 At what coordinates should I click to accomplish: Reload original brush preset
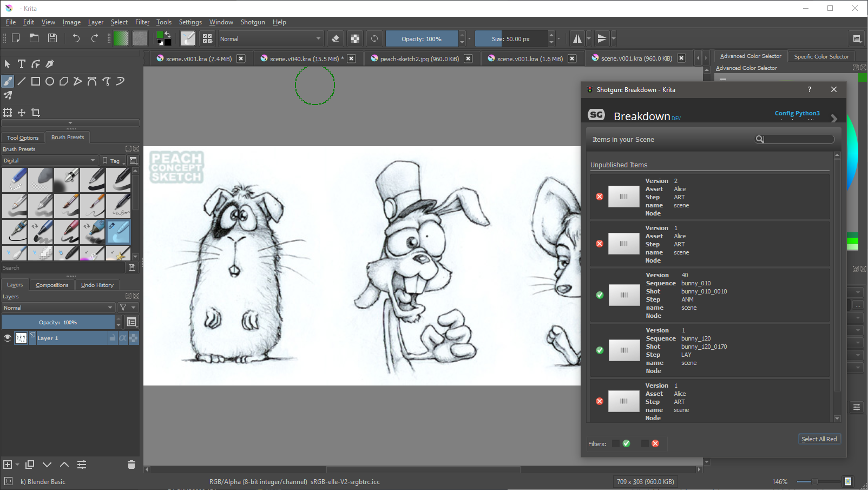click(x=374, y=38)
